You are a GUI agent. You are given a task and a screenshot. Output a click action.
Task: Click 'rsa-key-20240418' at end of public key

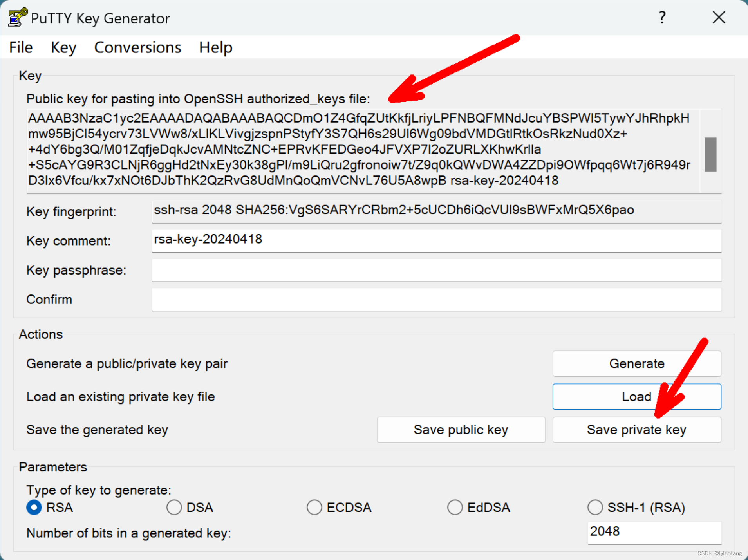tap(504, 181)
